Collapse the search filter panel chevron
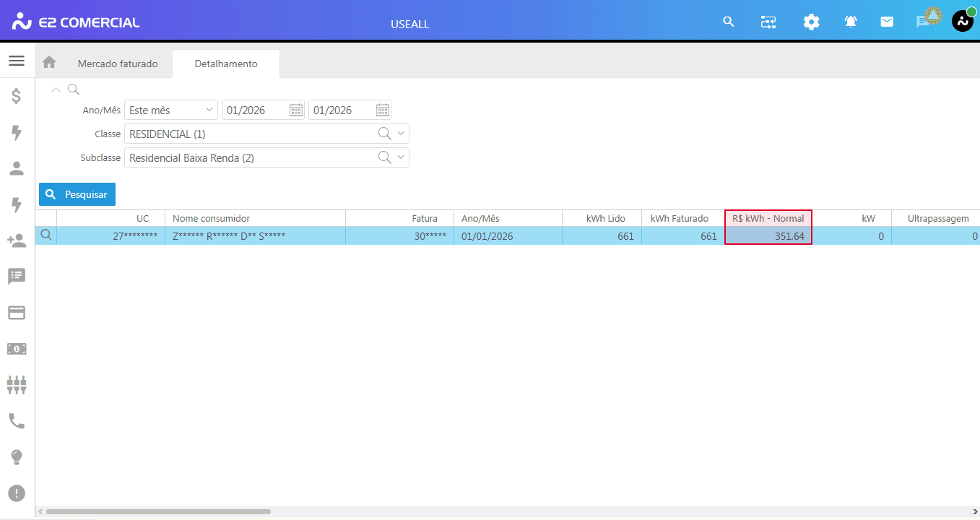The width and height of the screenshot is (980, 520). pyautogui.click(x=56, y=90)
